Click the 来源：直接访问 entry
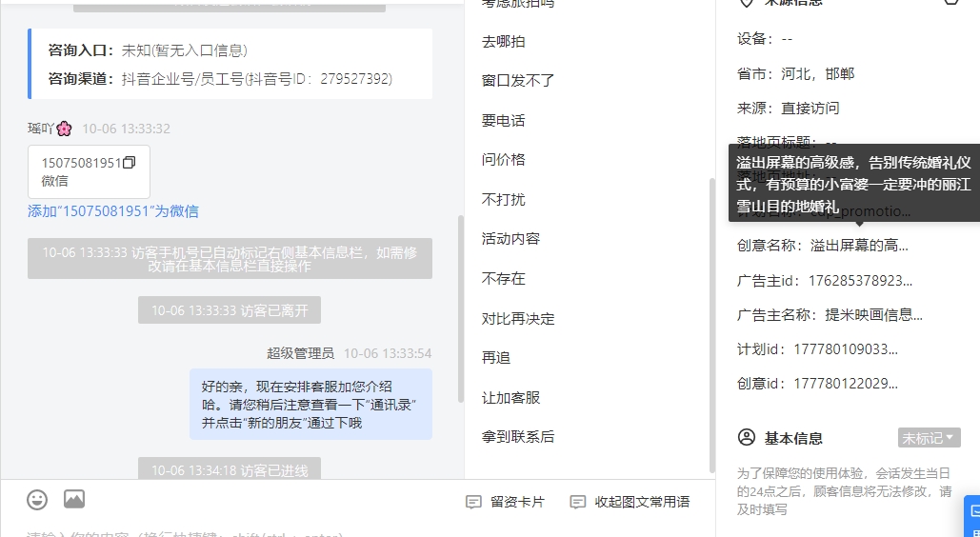 pyautogui.click(x=789, y=109)
